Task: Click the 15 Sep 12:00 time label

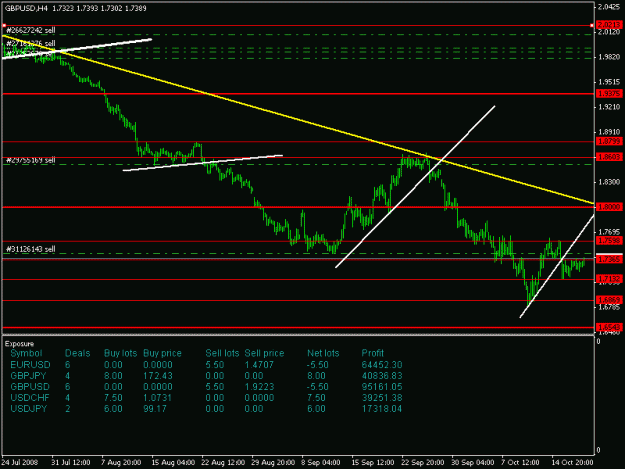Action: pos(373,462)
